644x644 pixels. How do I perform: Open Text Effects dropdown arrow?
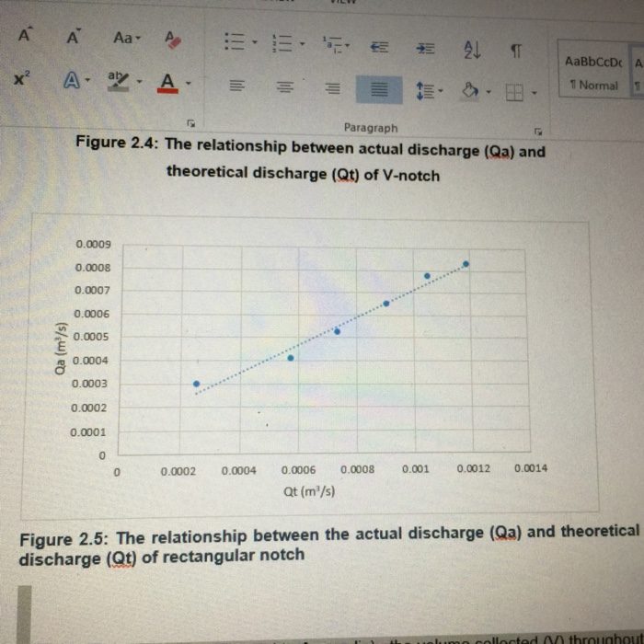(x=87, y=79)
